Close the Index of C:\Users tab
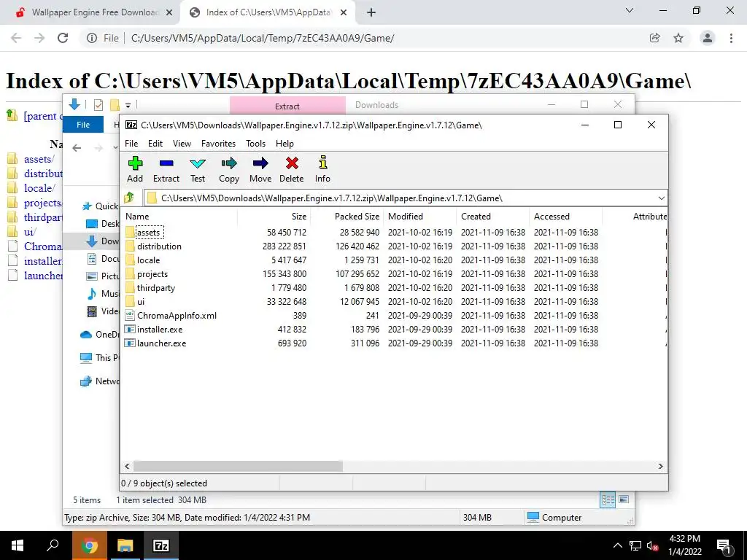The height and width of the screenshot is (560, 747). pos(344,12)
